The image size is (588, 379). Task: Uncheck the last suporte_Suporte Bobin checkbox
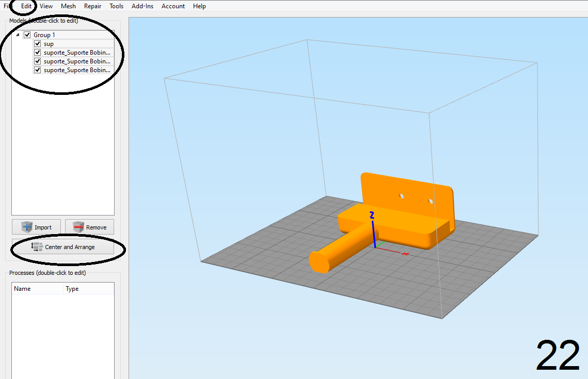click(37, 70)
